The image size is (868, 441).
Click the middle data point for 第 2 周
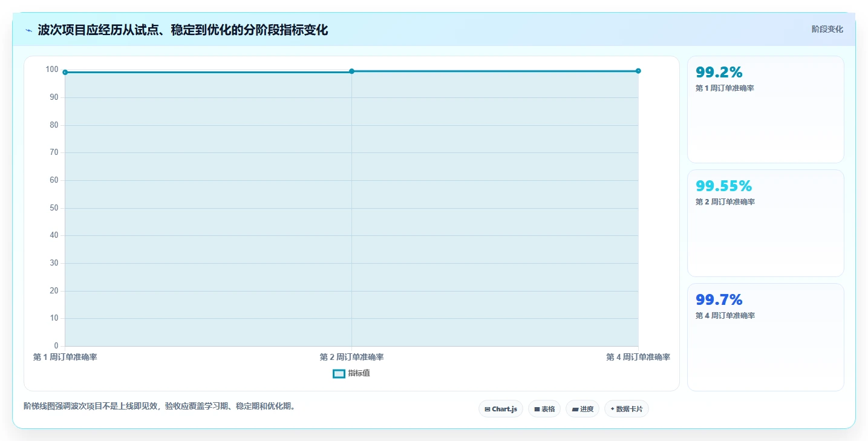click(351, 71)
